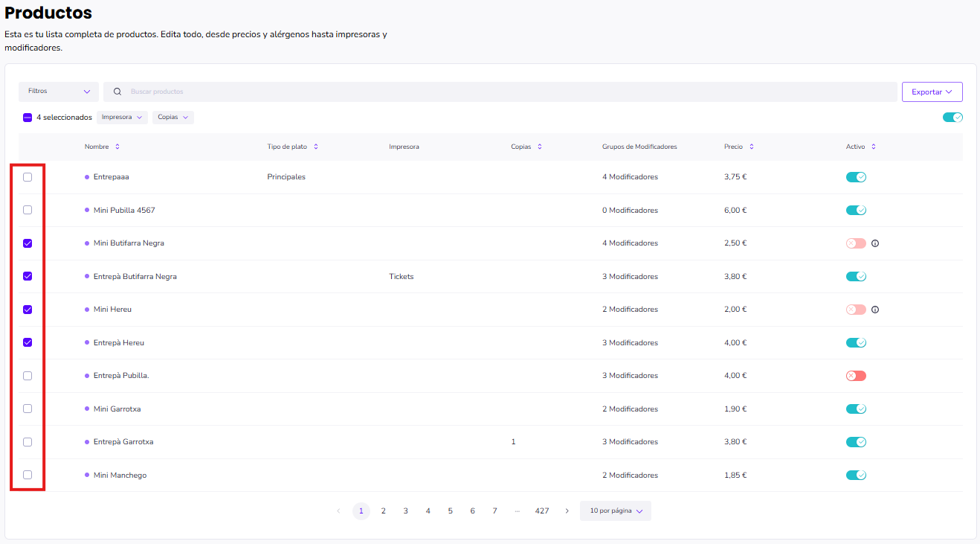Jump to last page 427
This screenshot has height=544, width=980.
point(542,511)
